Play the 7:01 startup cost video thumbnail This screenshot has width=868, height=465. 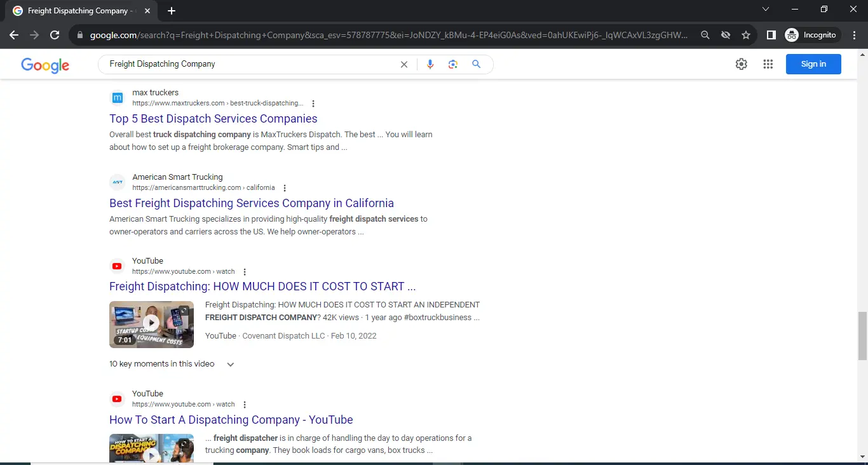pyautogui.click(x=151, y=324)
